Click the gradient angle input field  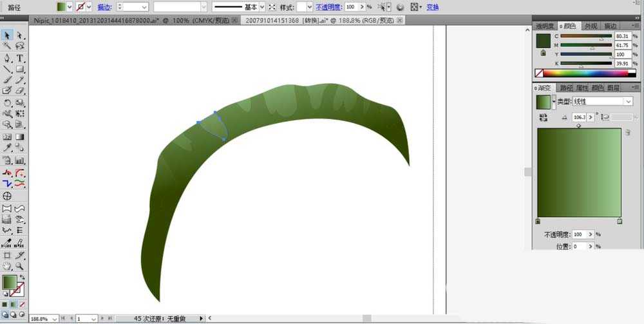pos(580,117)
